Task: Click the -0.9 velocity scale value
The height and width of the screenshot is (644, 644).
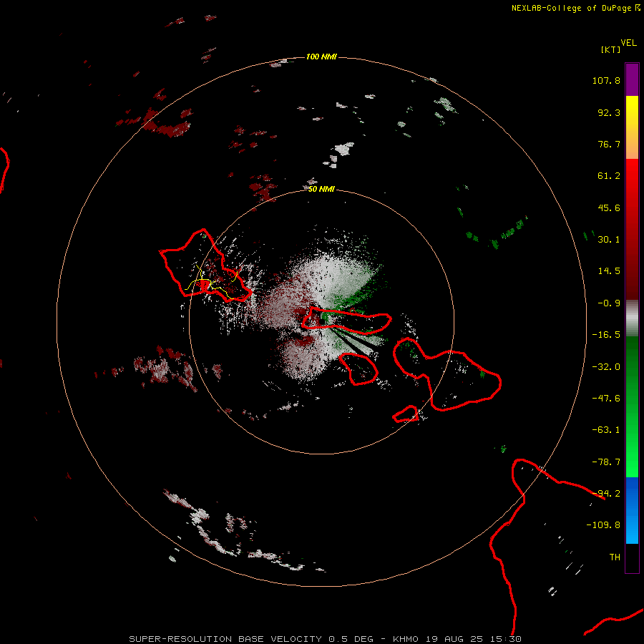Action: [609, 303]
